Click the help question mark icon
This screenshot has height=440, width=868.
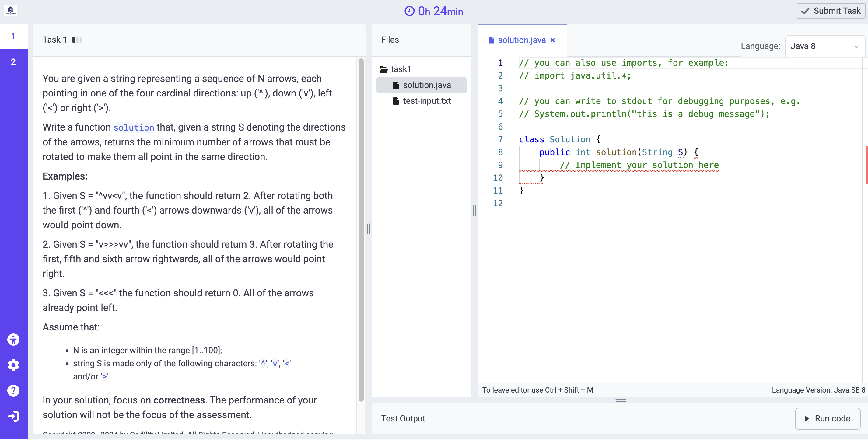pos(13,391)
